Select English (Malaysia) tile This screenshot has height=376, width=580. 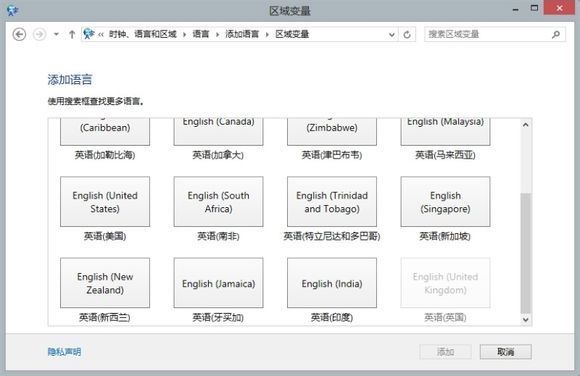click(445, 132)
